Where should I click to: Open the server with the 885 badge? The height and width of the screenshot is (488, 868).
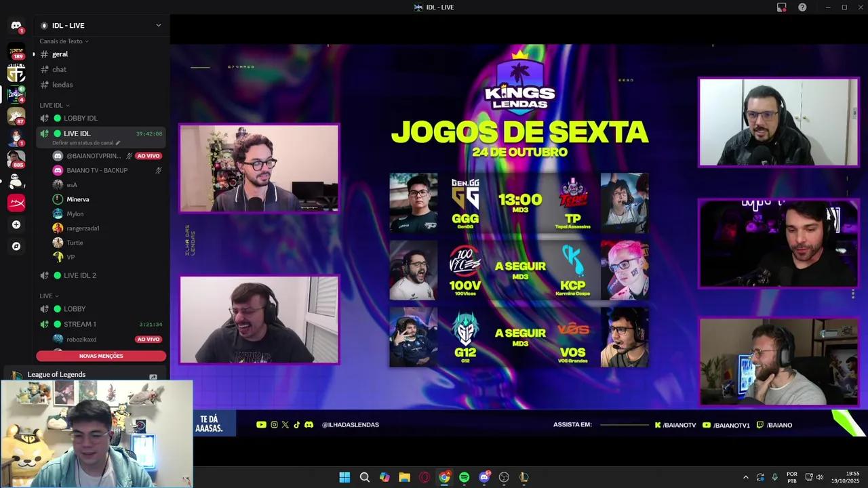click(x=16, y=160)
